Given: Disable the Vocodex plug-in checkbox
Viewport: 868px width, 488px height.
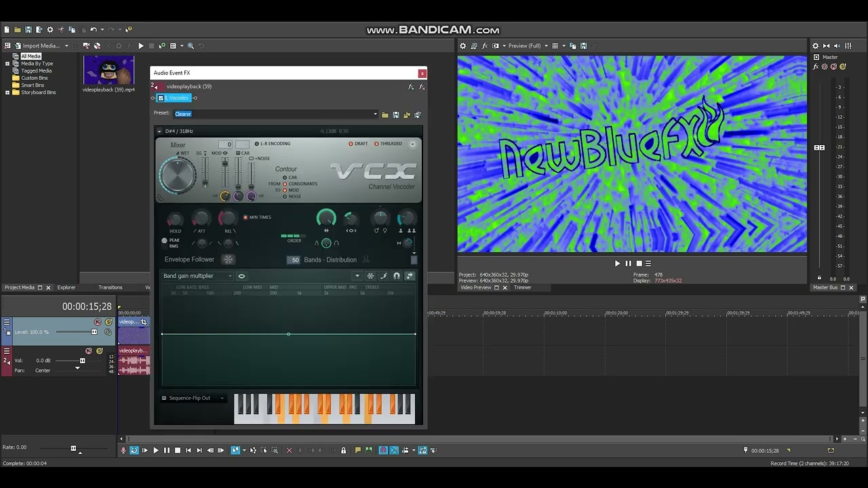Looking at the screenshot, I should pyautogui.click(x=161, y=98).
